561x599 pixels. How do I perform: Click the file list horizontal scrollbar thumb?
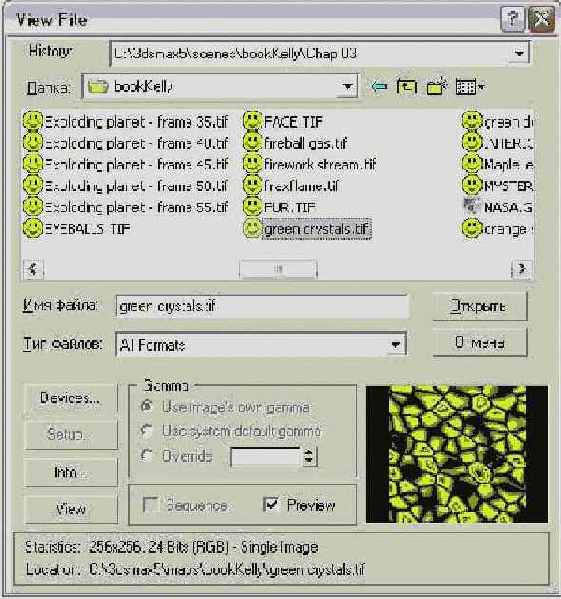pyautogui.click(x=278, y=269)
